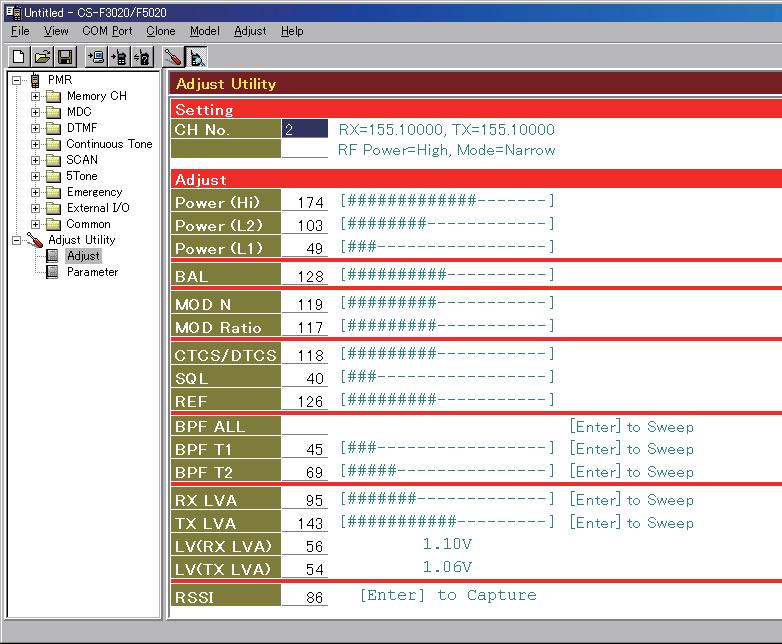This screenshot has height=644, width=782.
Task: Click the REF value 126
Action: (305, 401)
